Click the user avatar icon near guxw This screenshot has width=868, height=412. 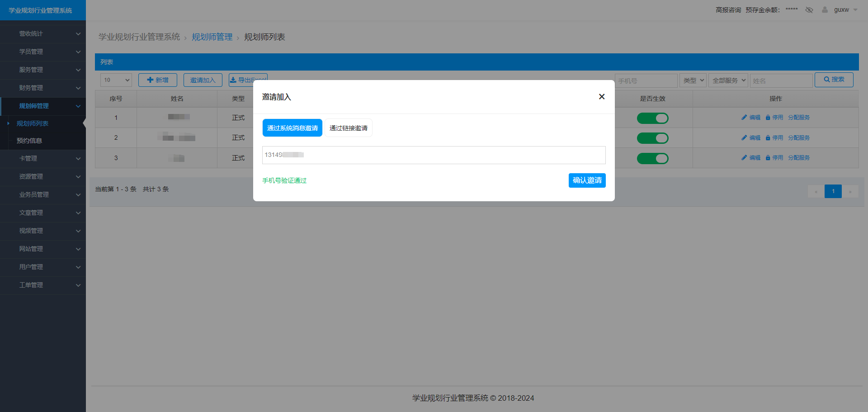click(x=825, y=9)
